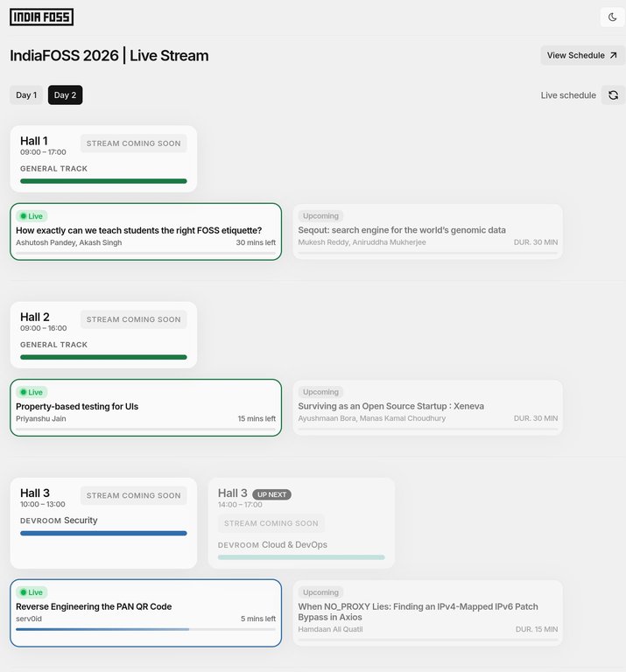Click the '15 mins left' text
This screenshot has width=626, height=672.
click(x=257, y=419)
